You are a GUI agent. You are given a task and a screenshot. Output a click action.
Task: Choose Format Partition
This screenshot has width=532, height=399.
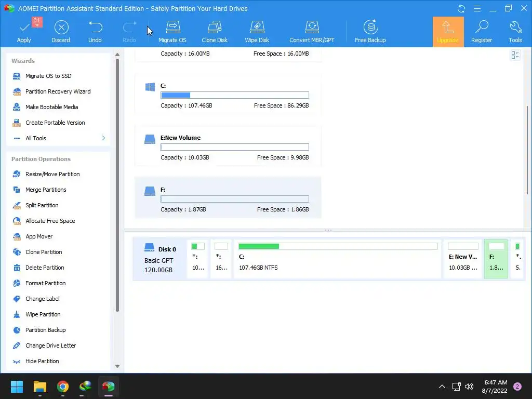[x=46, y=283]
